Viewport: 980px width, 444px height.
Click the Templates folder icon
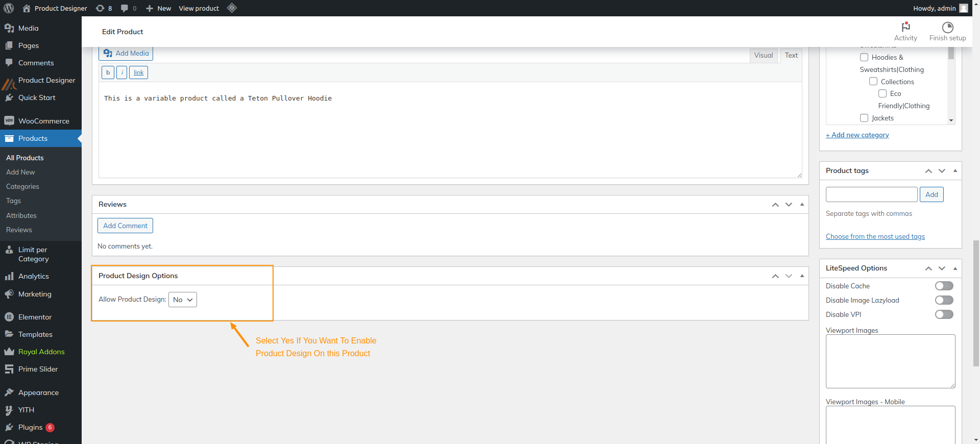tap(9, 334)
